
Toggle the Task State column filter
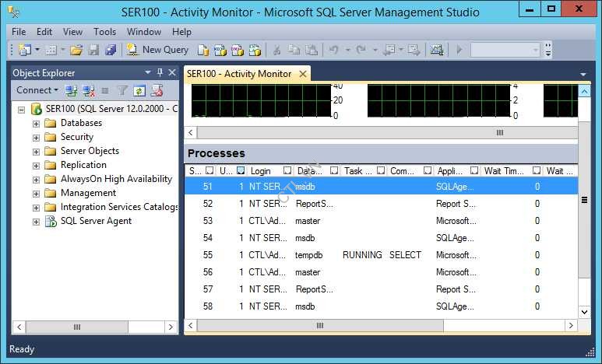click(381, 170)
